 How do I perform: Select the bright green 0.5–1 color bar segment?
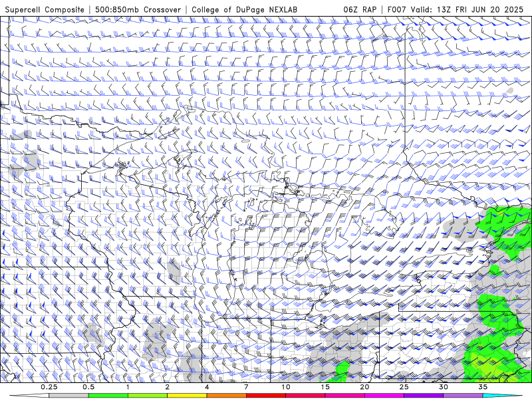click(x=108, y=396)
